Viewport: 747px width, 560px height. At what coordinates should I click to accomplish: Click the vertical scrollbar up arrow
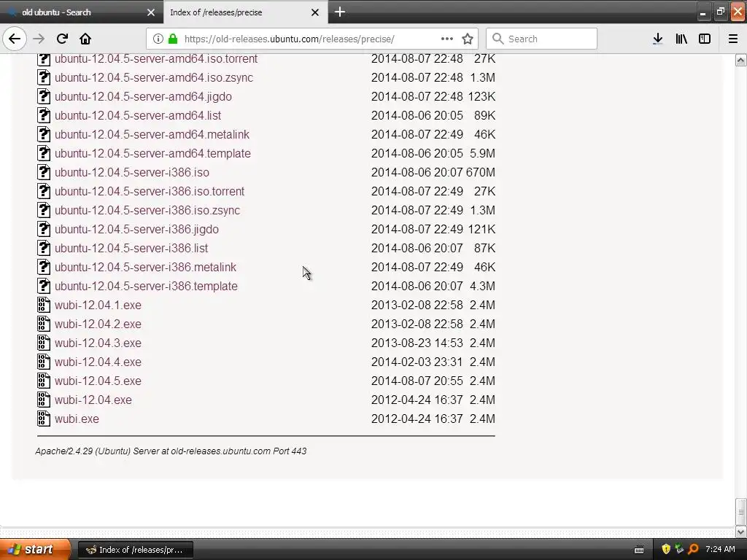pos(741,60)
